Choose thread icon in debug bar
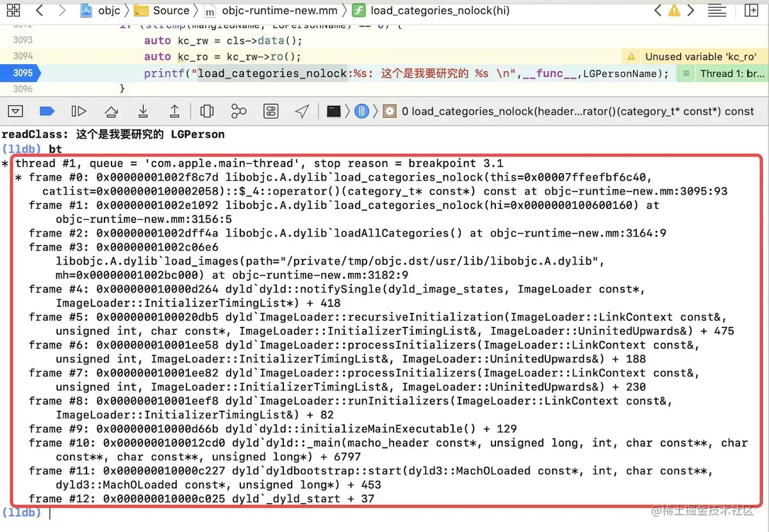This screenshot has width=769, height=532. [x=362, y=112]
